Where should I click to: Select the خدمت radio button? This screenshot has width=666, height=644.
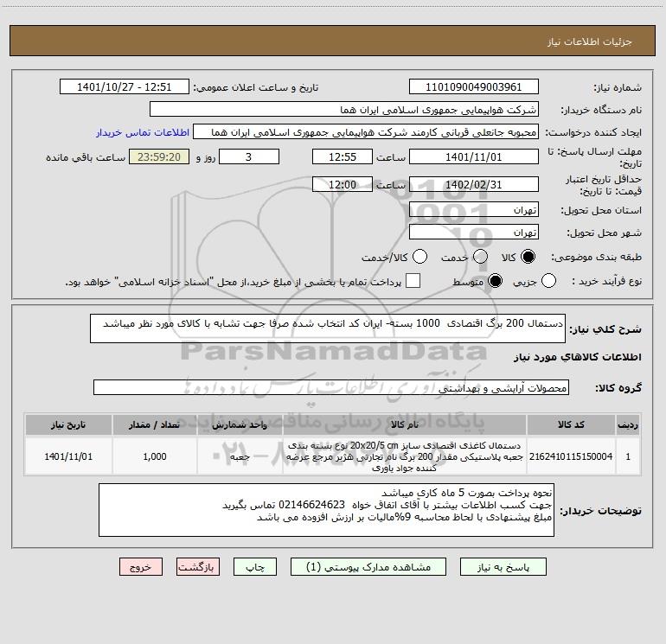pos(480,257)
